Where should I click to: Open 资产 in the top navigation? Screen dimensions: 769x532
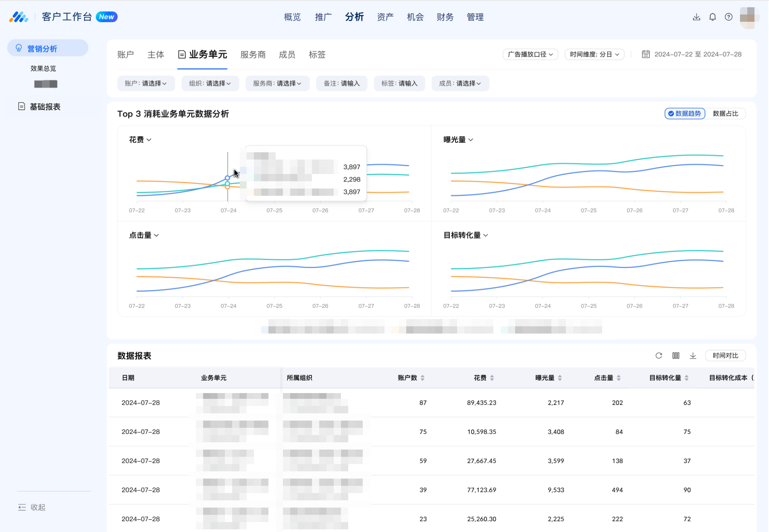click(x=385, y=17)
